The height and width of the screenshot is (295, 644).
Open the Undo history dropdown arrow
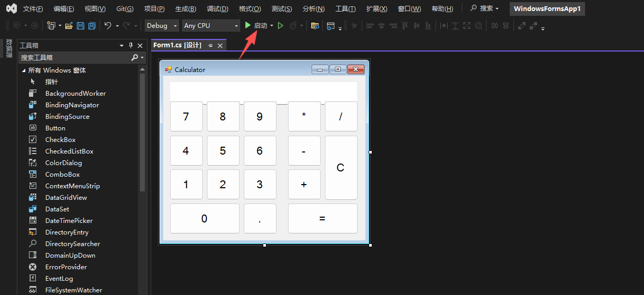tap(117, 25)
